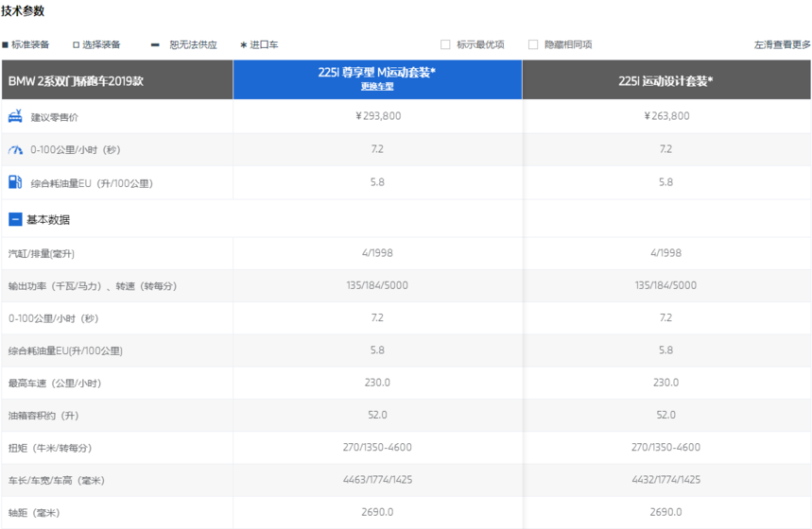Click 230.0 in the M运动套装 column
Screen dimensions: 812x529
(x=377, y=383)
